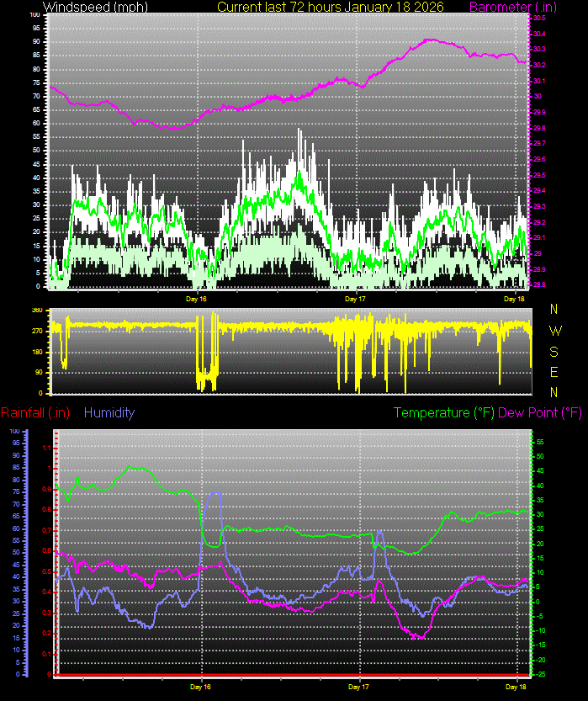
Task: Click the barometer line's highest peak
Action: click(429, 40)
